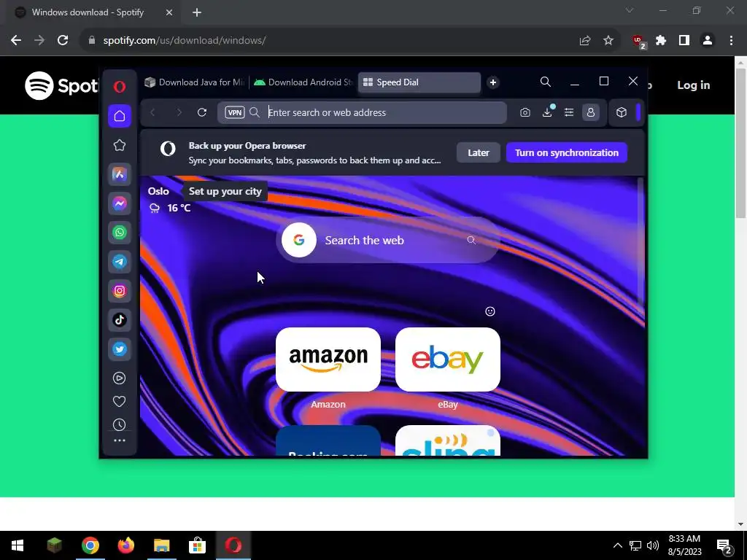747x560 pixels.
Task: Open Windows Start menu
Action: click(18, 545)
